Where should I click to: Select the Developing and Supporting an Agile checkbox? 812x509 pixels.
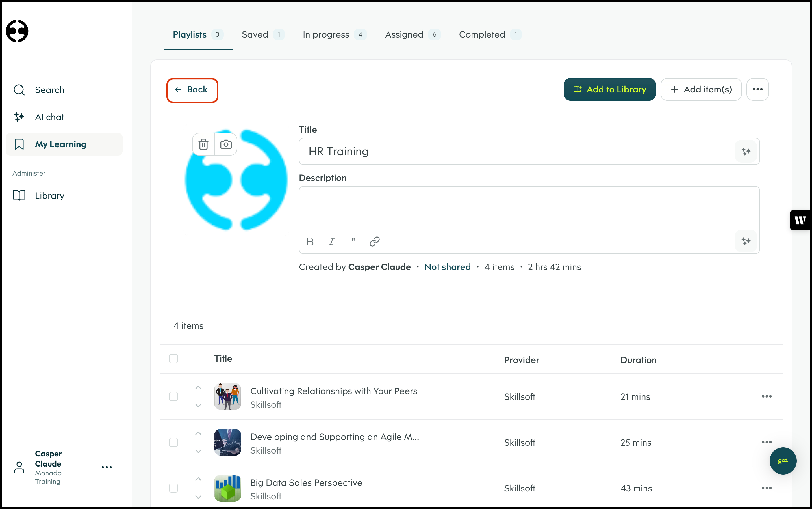click(x=173, y=442)
